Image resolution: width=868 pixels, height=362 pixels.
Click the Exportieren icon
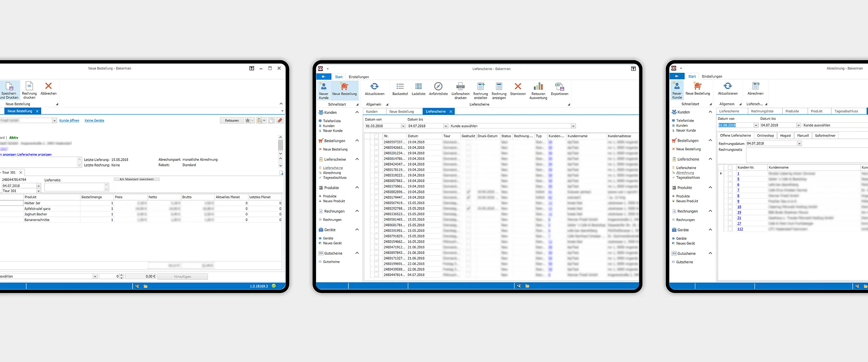559,87
